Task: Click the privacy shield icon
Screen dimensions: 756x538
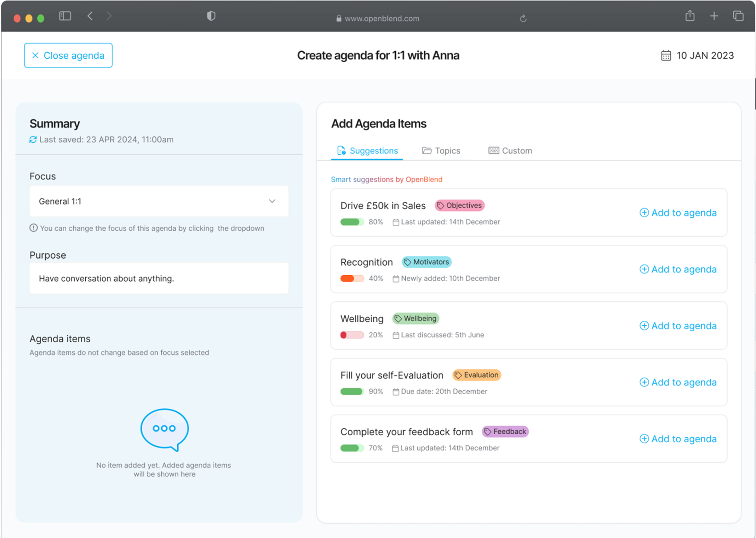Action: coord(211,16)
